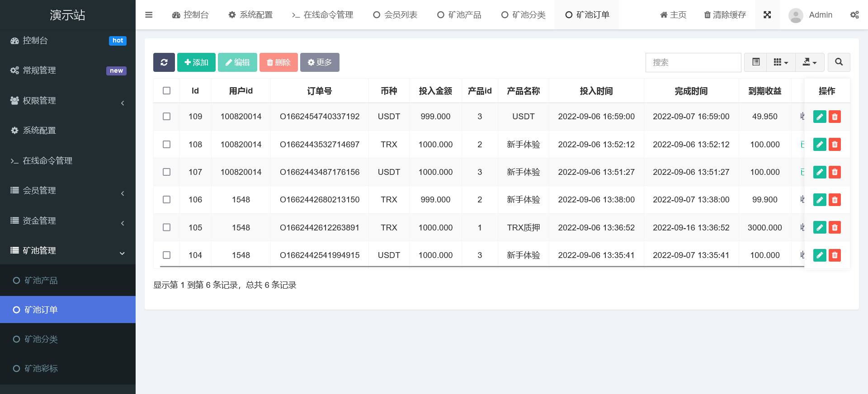
Task: Click the fullscreen toggle icon
Action: click(x=767, y=15)
